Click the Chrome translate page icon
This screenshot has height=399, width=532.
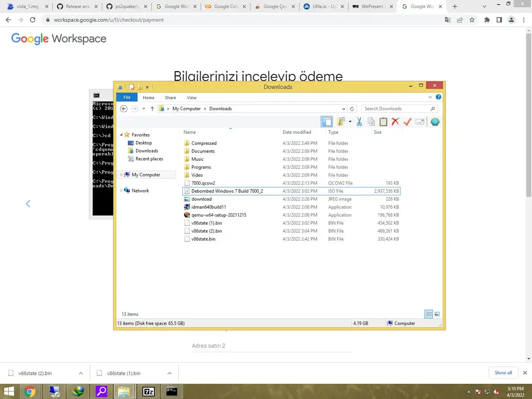[x=448, y=20]
